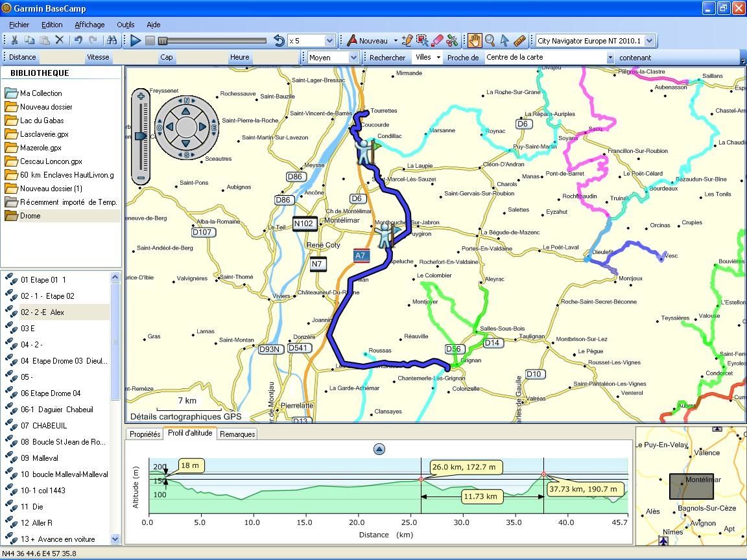The height and width of the screenshot is (560, 747).
Task: Switch to the Propriétés tab
Action: (x=145, y=434)
